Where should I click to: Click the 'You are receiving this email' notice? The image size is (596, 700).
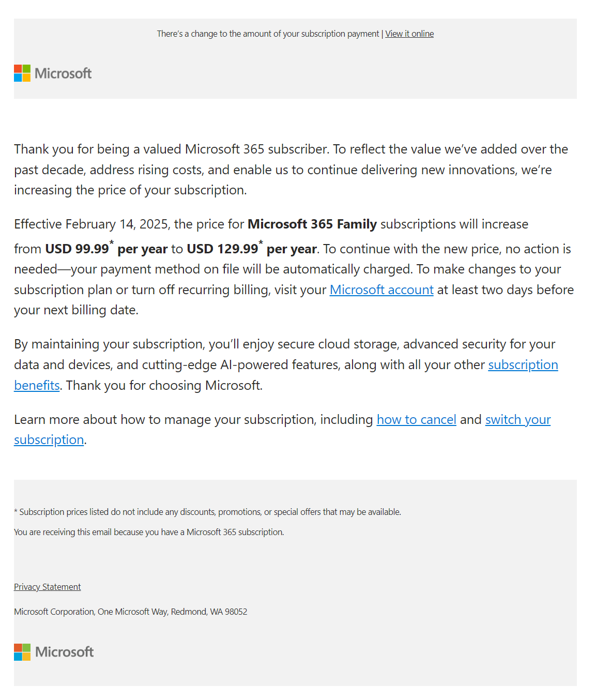tap(149, 532)
